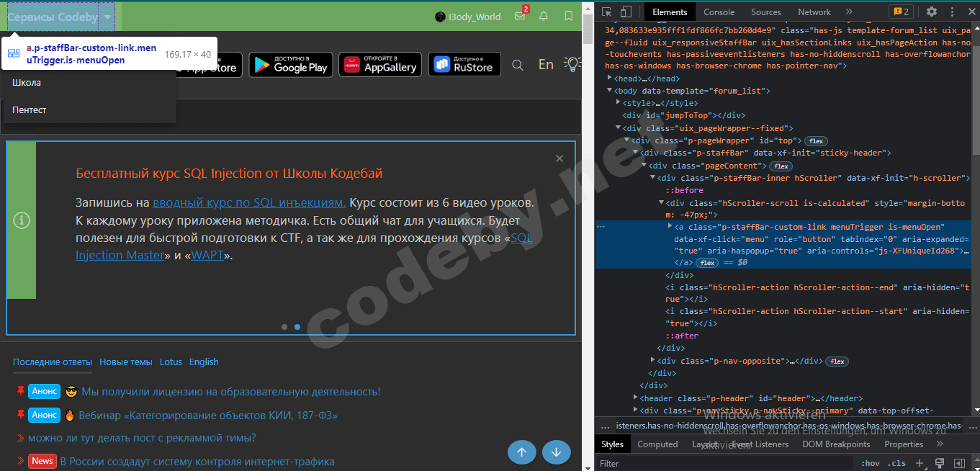
Task: Click the scroll-to-top arrow button
Action: tap(522, 452)
